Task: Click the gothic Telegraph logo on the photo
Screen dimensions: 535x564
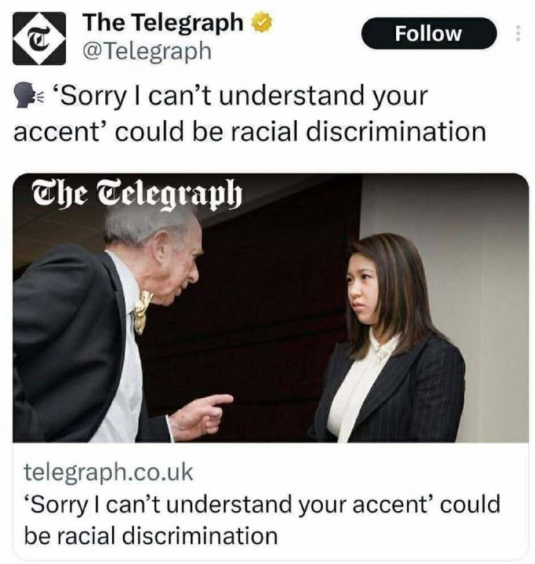Action: click(137, 193)
